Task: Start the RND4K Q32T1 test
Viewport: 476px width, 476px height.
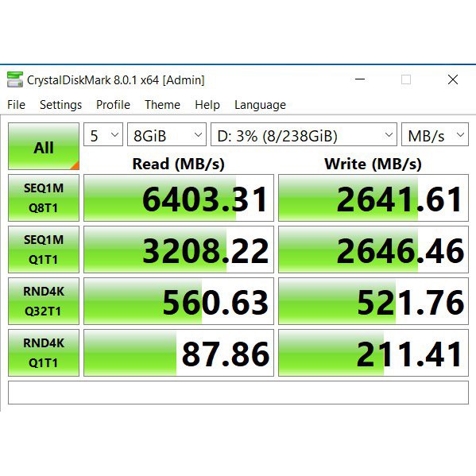Action: (44, 301)
